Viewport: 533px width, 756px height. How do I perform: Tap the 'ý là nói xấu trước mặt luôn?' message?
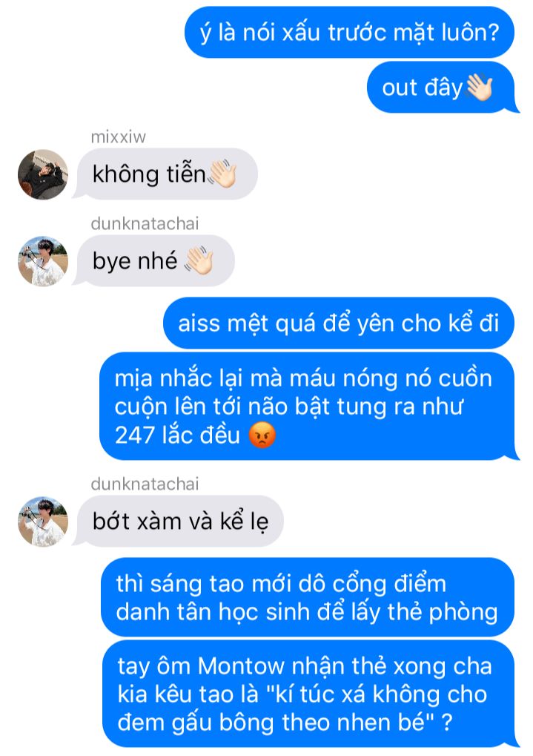[349, 33]
